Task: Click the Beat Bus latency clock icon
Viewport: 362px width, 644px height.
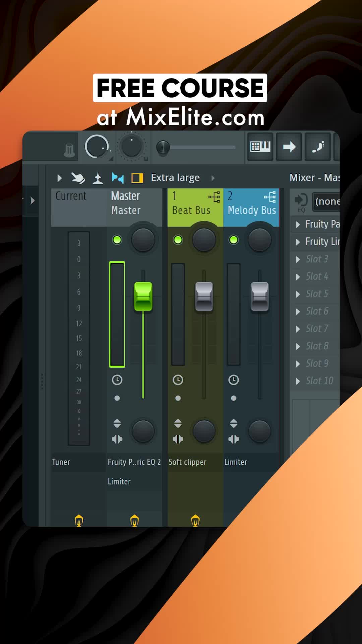Action: click(x=178, y=380)
